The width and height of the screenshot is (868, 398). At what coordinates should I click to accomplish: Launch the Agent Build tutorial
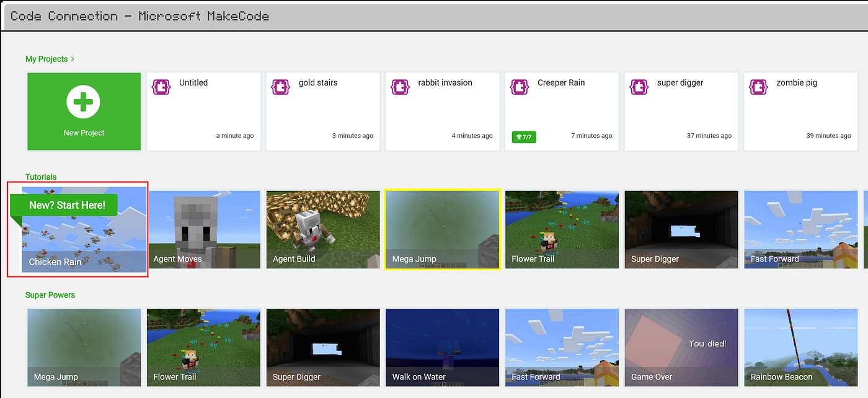322,229
